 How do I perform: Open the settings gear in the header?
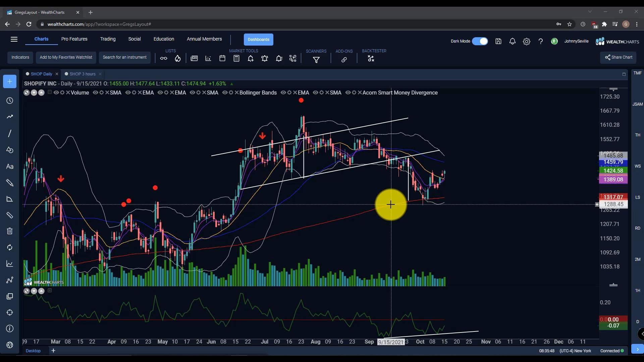click(527, 41)
